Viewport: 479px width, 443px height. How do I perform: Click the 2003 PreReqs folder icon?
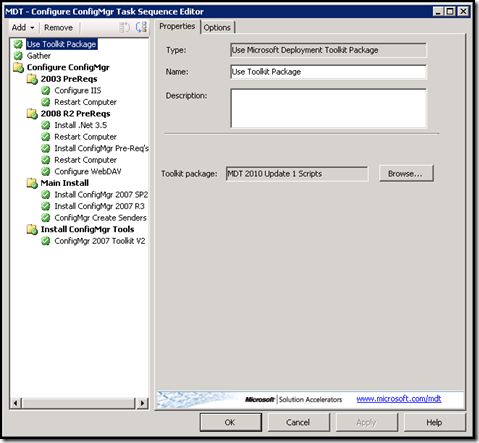point(32,79)
